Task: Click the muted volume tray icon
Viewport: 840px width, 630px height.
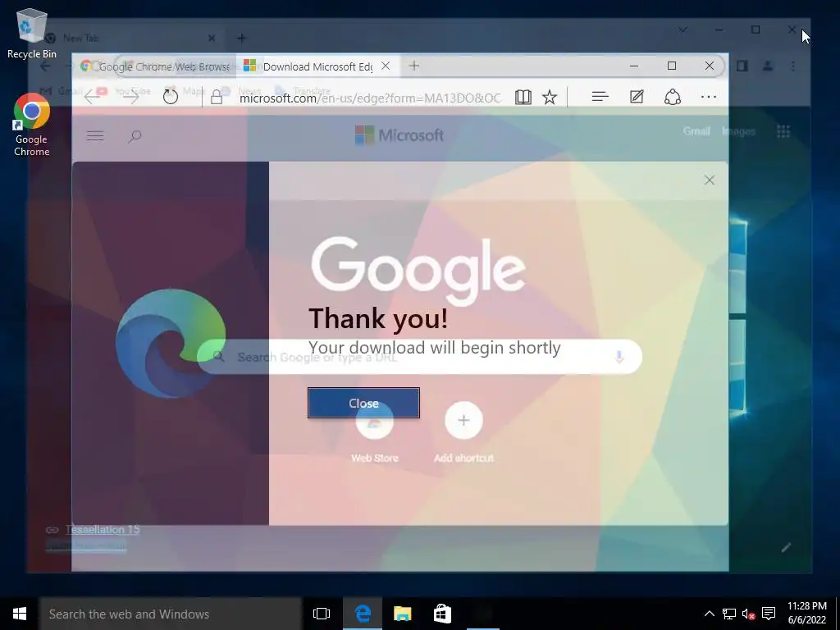Action: point(748,614)
